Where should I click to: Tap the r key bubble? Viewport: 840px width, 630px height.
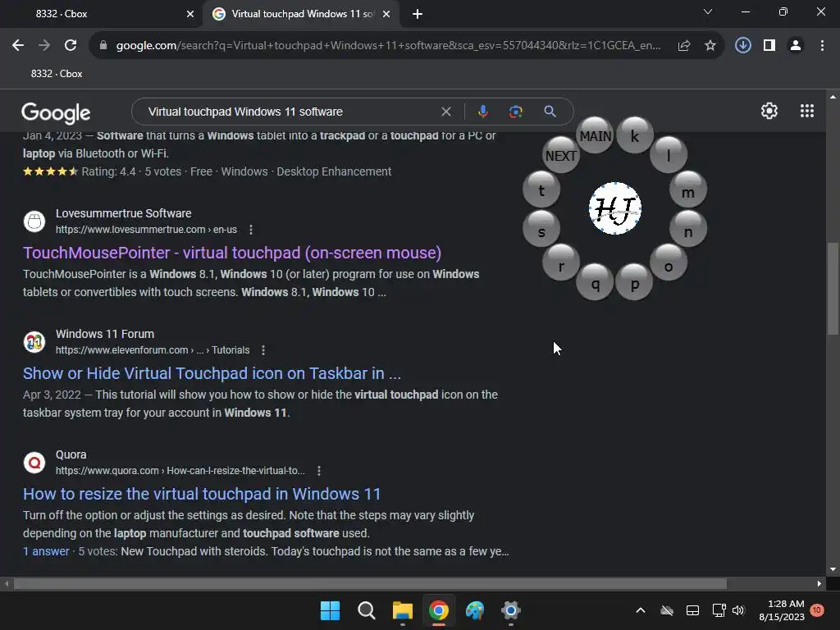click(x=561, y=263)
